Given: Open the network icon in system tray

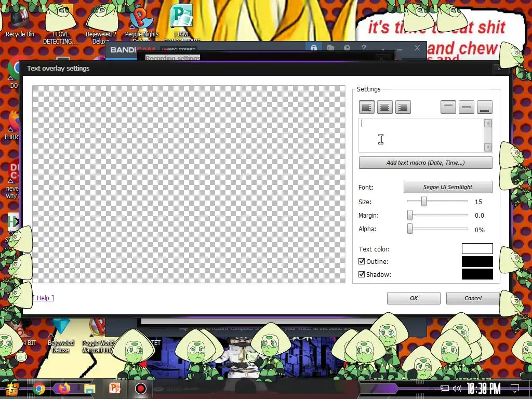Looking at the screenshot, I should [445, 389].
